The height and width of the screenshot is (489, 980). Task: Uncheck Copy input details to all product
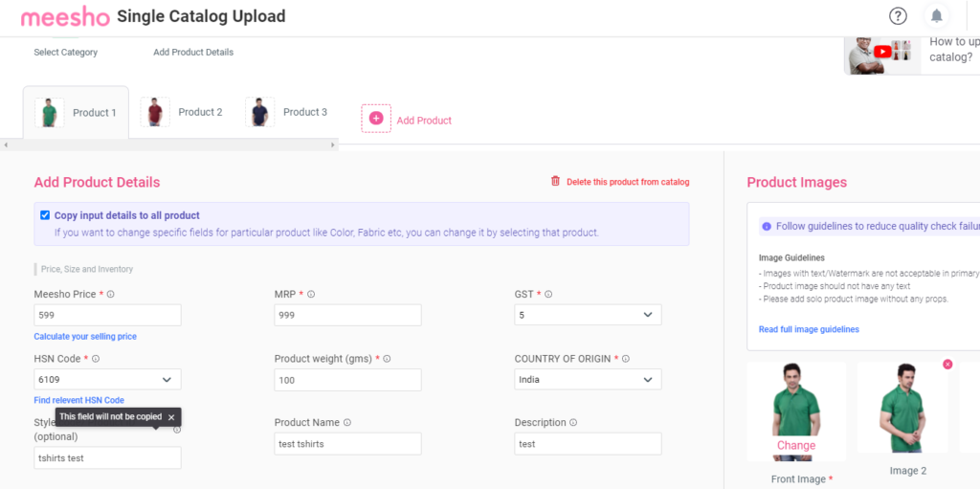pos(45,215)
